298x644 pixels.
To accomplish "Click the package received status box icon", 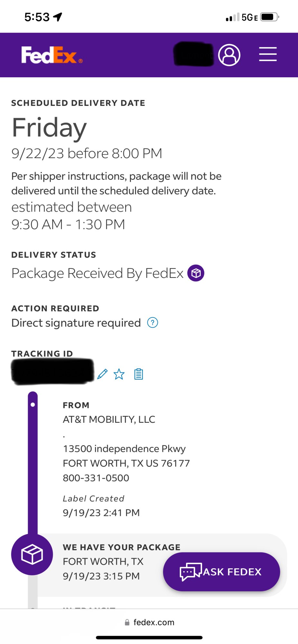I will (x=196, y=273).
